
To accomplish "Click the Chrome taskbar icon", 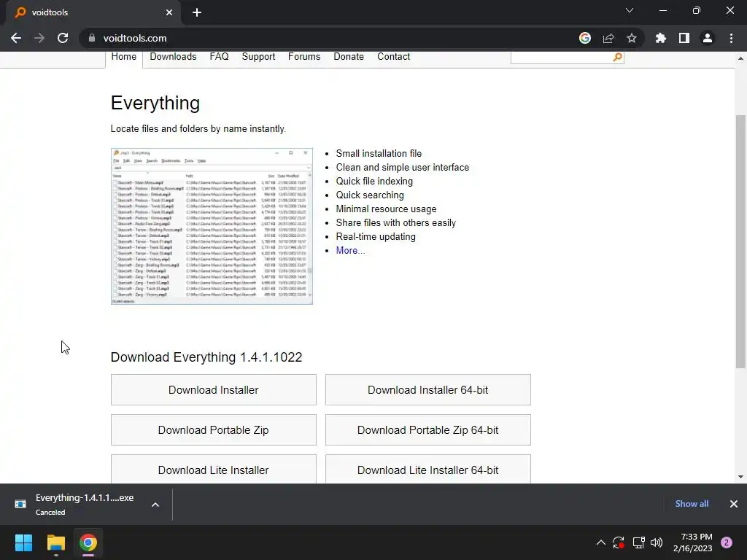I will [88, 542].
